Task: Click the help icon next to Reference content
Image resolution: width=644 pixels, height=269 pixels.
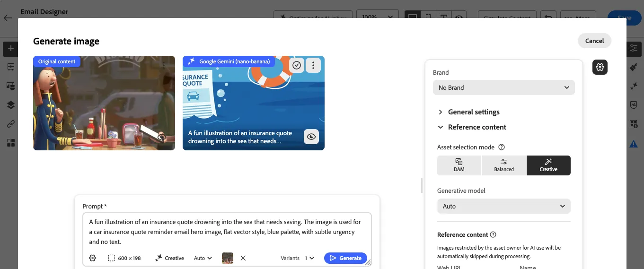Action: 493,234
